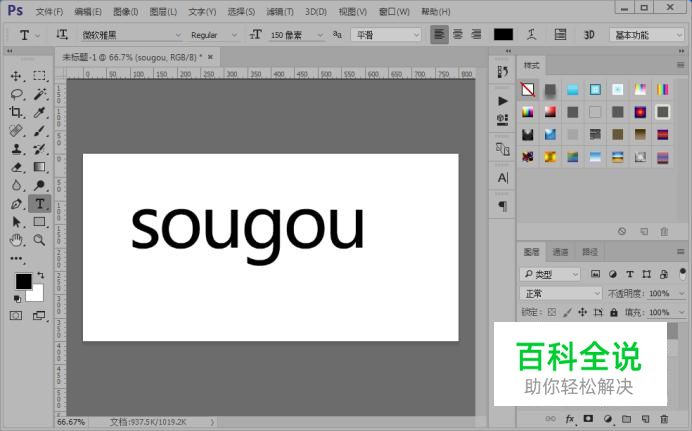This screenshot has height=431, width=692.
Task: Add a layer mask
Action: [588, 419]
